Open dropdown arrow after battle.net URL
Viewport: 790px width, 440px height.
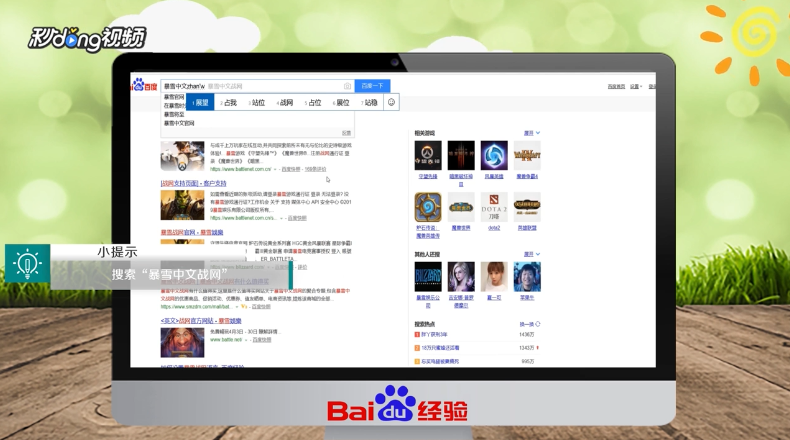[246, 340]
